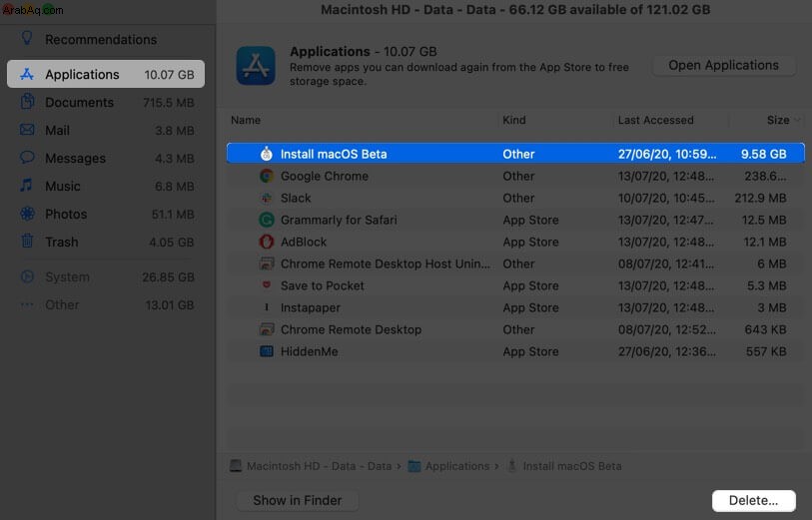Select the Applications category
Image resolution: width=812 pixels, height=520 pixels.
pos(106,74)
